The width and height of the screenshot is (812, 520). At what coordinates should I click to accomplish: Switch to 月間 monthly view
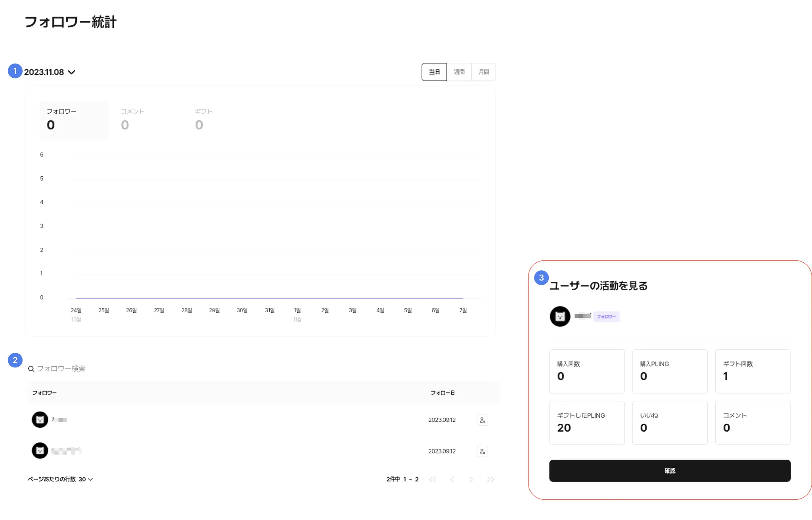484,72
